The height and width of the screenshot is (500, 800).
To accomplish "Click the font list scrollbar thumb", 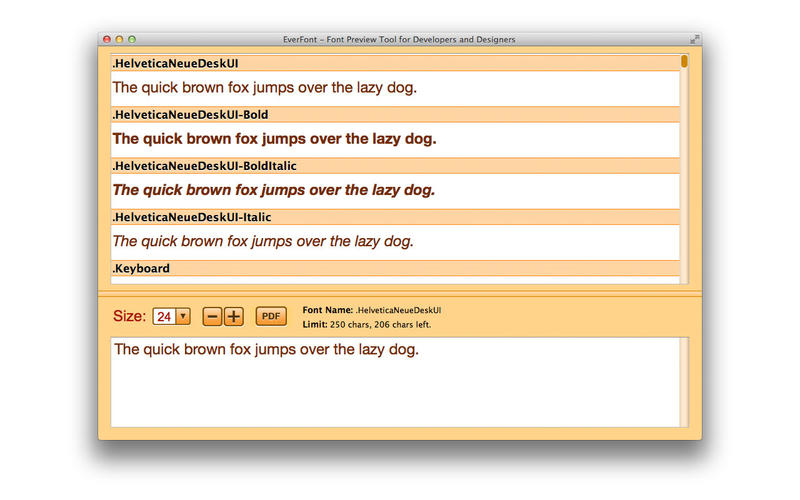I will (x=684, y=61).
